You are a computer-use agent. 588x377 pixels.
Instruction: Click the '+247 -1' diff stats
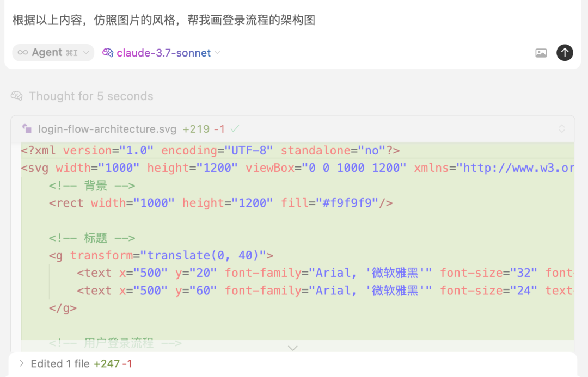coord(113,363)
